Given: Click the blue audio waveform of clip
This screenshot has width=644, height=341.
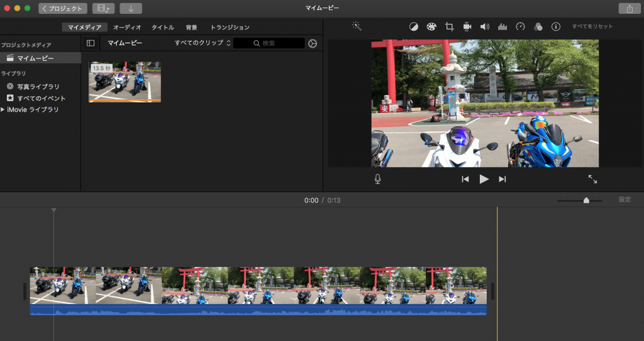Looking at the screenshot, I should click(258, 310).
